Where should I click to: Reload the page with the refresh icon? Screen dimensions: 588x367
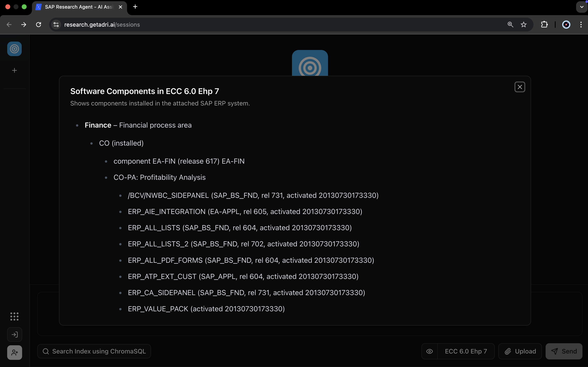pos(38,25)
